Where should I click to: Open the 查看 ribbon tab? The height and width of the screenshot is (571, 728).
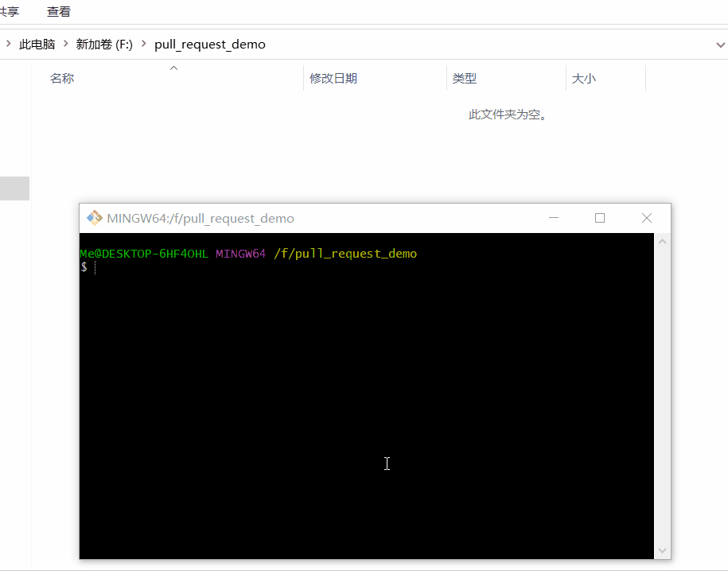(x=59, y=12)
